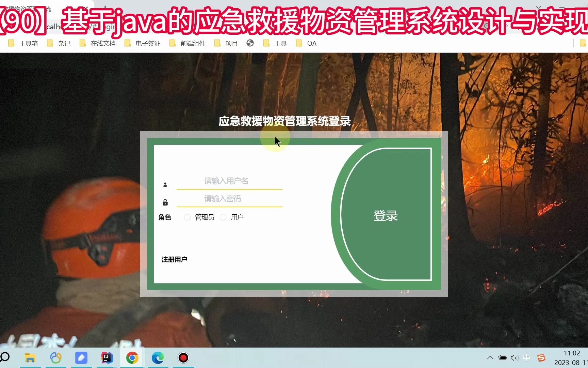Click the globe bookmark icon
The image size is (588, 368).
[250, 43]
